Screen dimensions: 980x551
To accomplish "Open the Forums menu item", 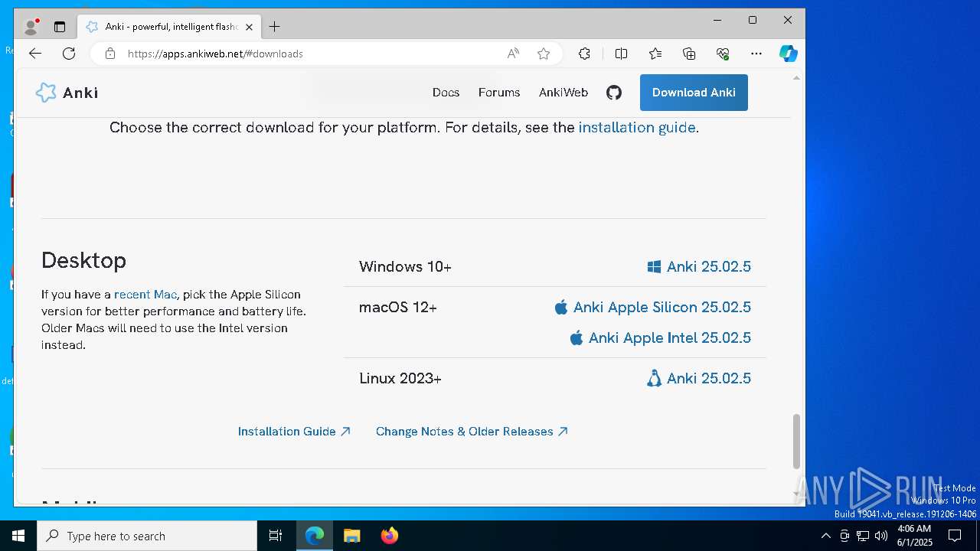I will [499, 93].
